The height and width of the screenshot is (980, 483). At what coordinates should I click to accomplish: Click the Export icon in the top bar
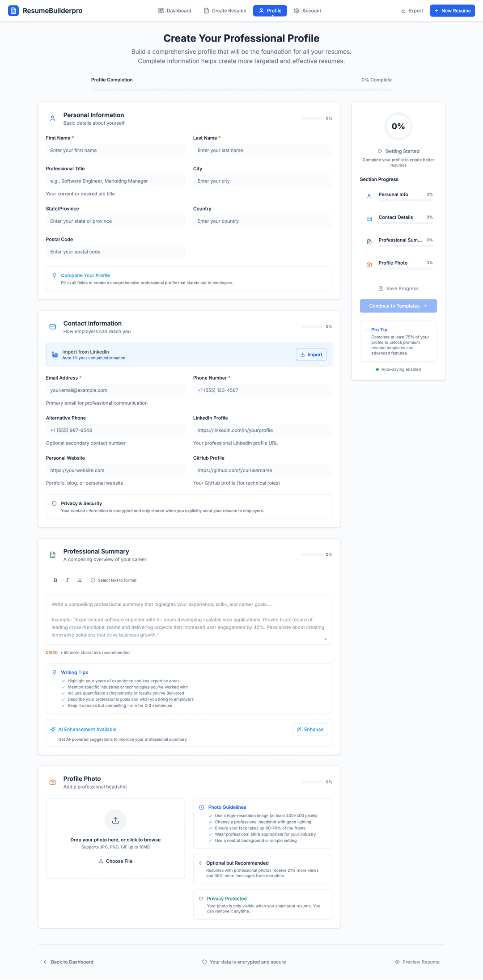[x=402, y=10]
